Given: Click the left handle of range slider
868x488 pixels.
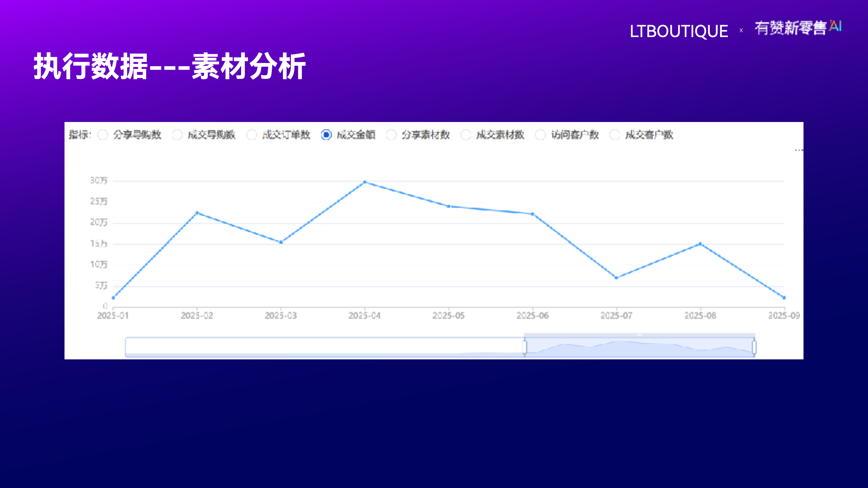Looking at the screenshot, I should tap(525, 347).
